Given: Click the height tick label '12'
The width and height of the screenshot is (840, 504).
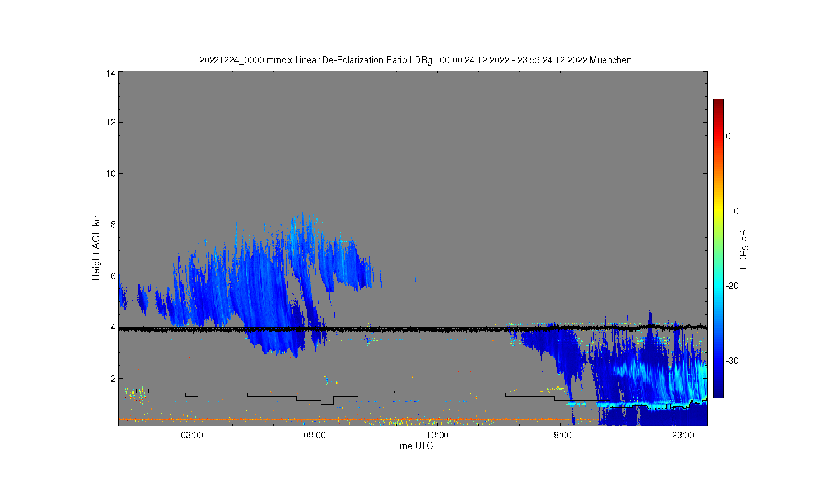Looking at the screenshot, I should click(111, 122).
